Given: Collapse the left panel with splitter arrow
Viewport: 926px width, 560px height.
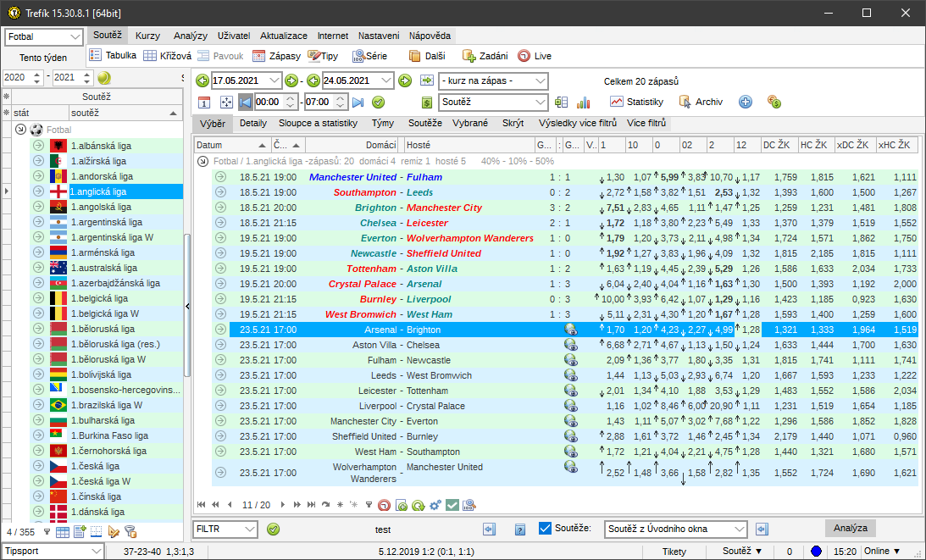Looking at the screenshot, I should coord(187,306).
